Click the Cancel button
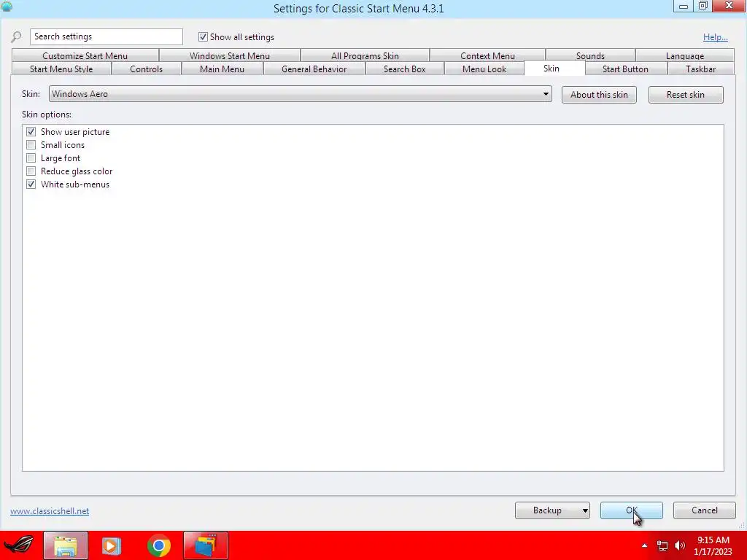Screen dimensions: 747x560 coord(704,510)
